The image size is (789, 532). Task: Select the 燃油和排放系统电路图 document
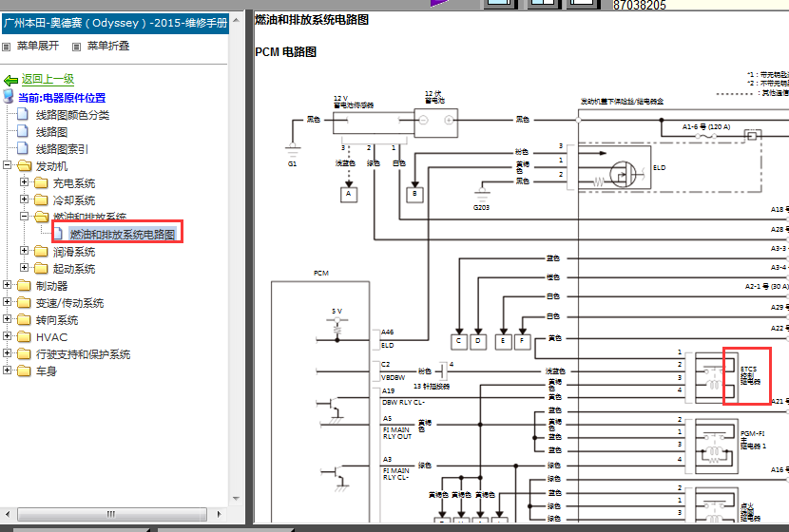[x=123, y=235]
